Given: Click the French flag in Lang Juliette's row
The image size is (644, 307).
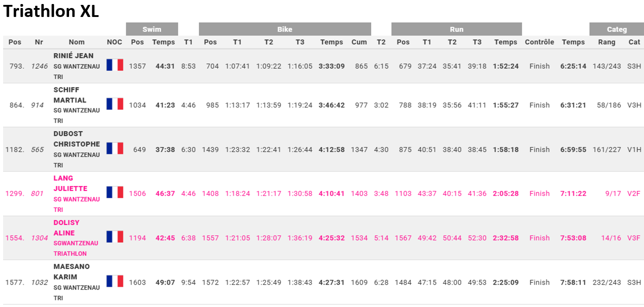Looking at the screenshot, I should point(115,192).
